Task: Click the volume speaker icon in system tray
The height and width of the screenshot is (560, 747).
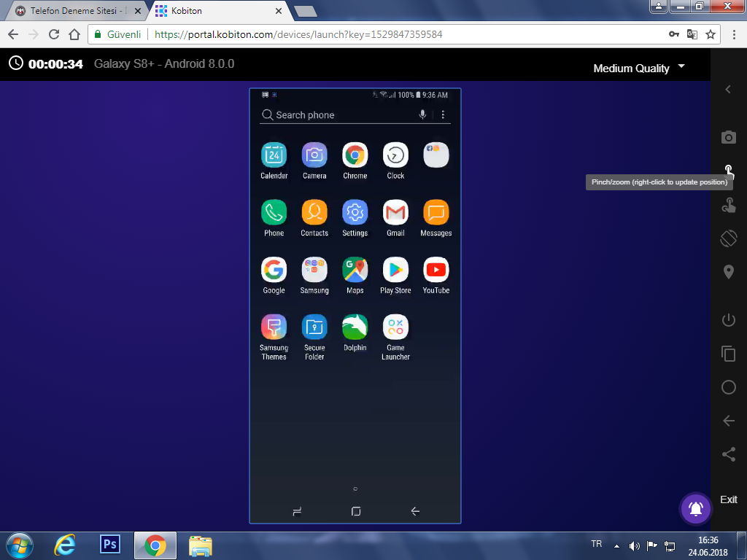Action: (634, 546)
